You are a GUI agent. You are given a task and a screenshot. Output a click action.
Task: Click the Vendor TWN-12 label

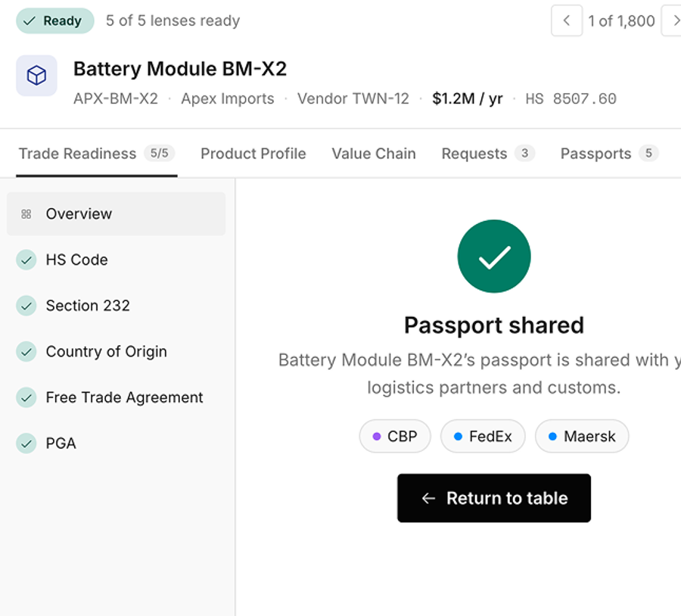tap(353, 98)
